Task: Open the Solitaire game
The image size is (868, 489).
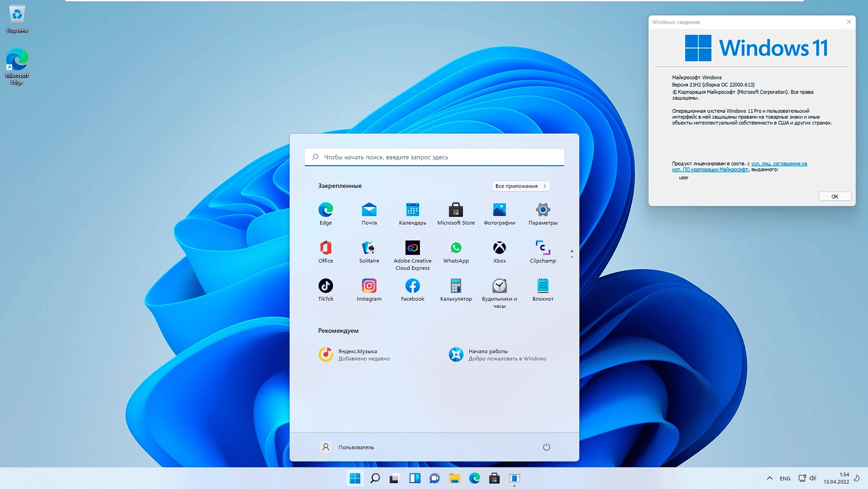Action: 369,252
